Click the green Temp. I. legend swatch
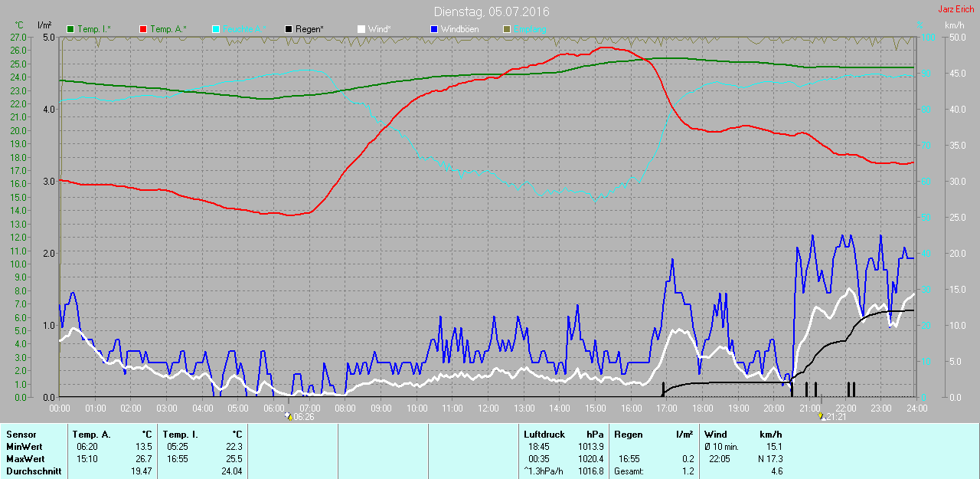Image resolution: width=980 pixels, height=479 pixels. (71, 29)
